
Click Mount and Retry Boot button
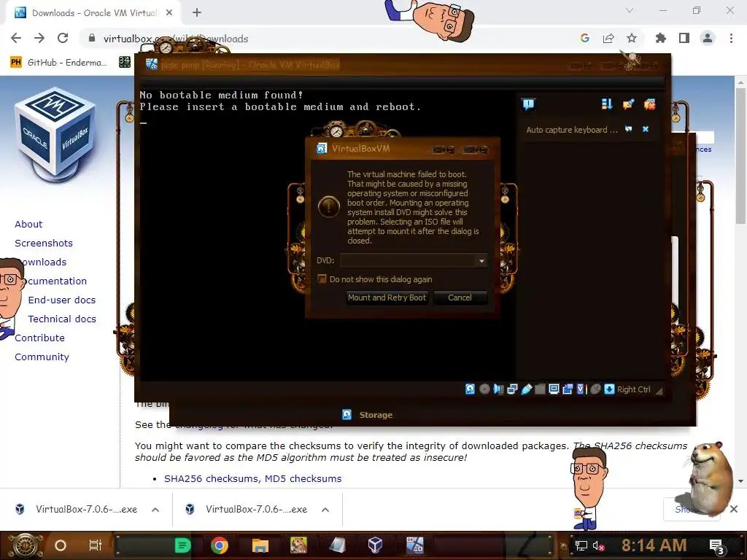(387, 297)
